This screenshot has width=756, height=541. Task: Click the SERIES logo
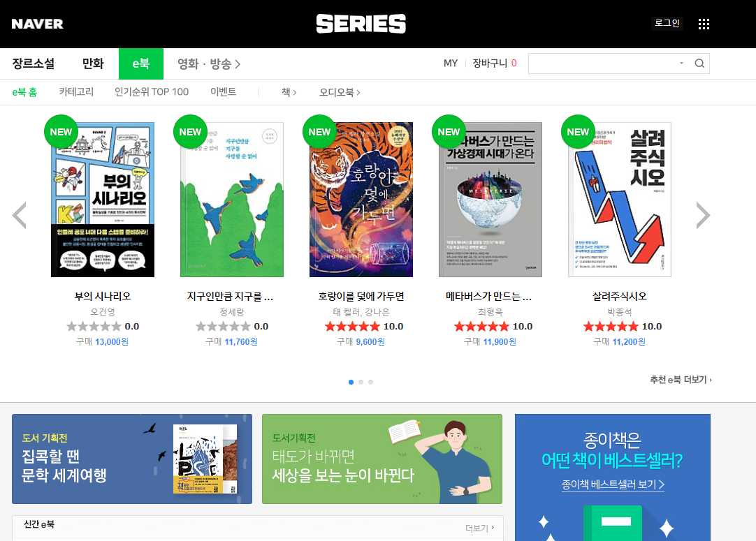pos(361,24)
